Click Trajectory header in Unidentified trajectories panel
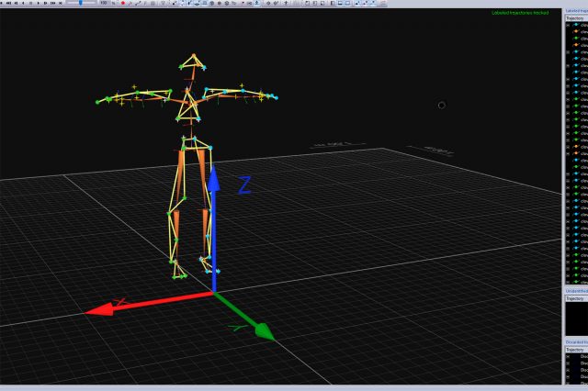Screen dimensions: 588x391 tap(574, 298)
